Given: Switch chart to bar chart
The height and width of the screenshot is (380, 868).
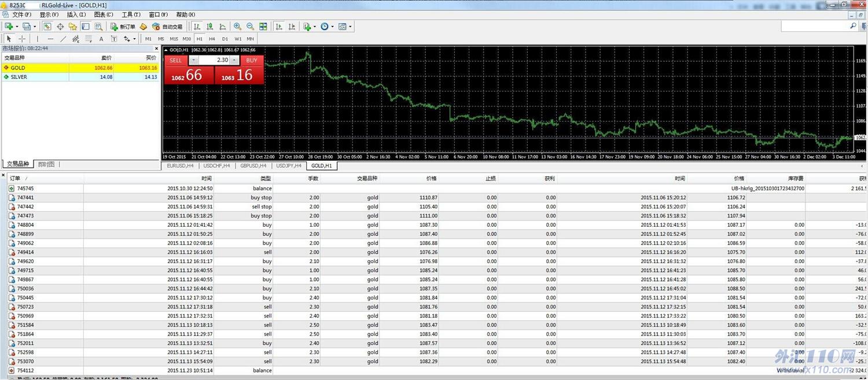Looking at the screenshot, I should coord(197,27).
